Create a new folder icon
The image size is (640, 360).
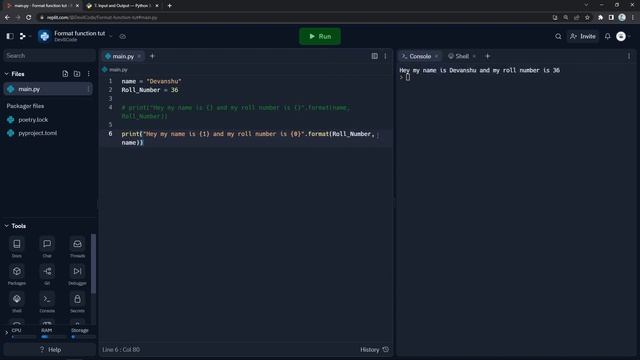click(x=77, y=74)
